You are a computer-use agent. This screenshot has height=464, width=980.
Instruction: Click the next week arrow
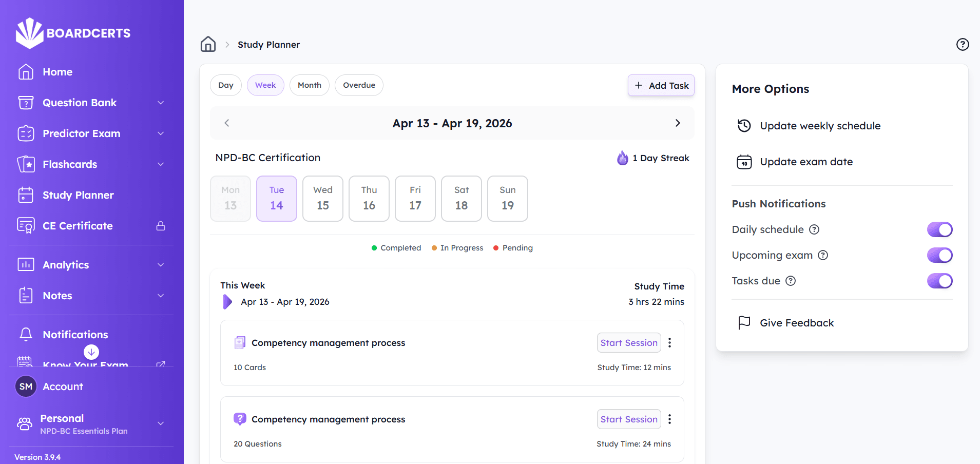[x=677, y=123]
